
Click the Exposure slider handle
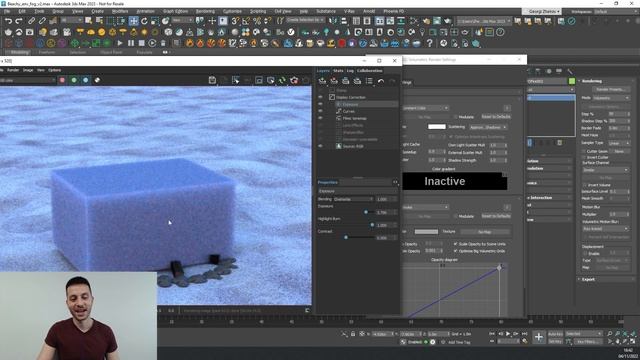366,212
